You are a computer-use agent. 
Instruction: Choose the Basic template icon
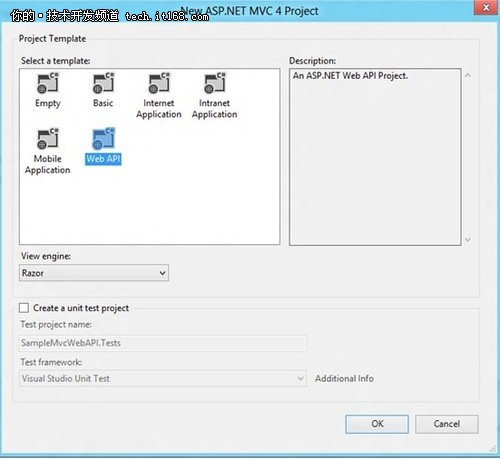(x=103, y=83)
